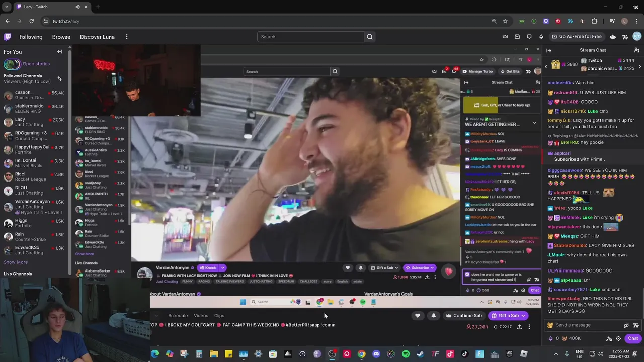Switch to channel Schedule tab
The width and height of the screenshot is (644, 362).
(178, 316)
